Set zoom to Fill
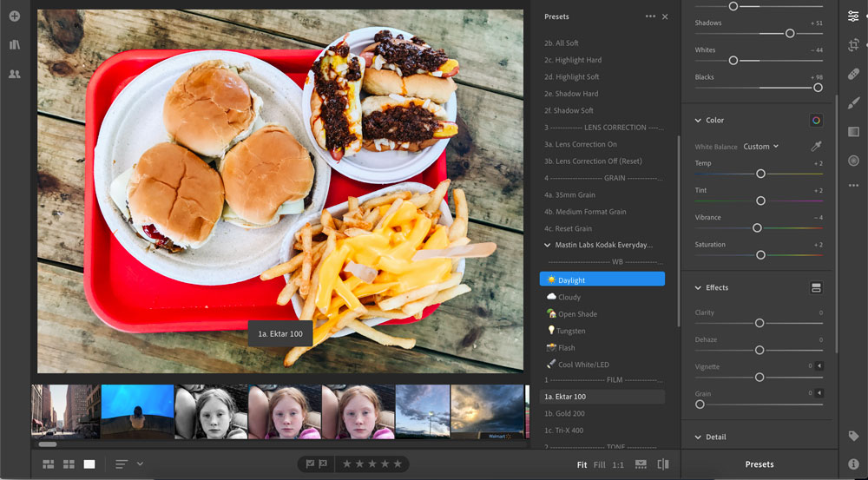The width and height of the screenshot is (868, 480). [x=600, y=464]
